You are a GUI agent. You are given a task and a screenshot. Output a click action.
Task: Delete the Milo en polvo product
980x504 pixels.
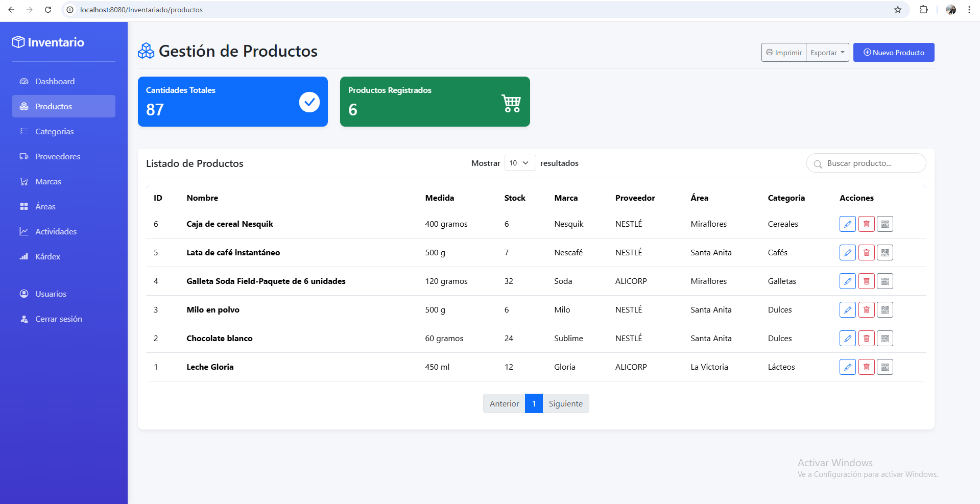866,310
